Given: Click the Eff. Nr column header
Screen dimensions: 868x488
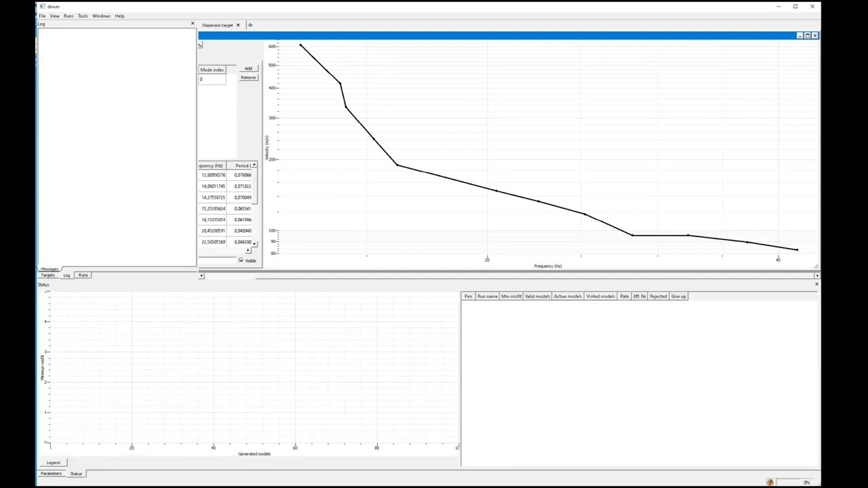Looking at the screenshot, I should [639, 296].
